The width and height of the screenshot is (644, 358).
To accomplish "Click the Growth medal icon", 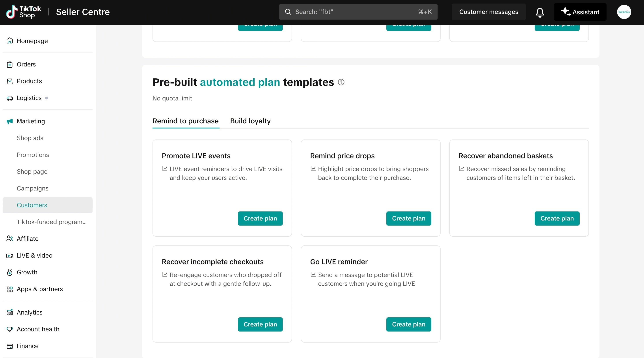I will [x=9, y=272].
